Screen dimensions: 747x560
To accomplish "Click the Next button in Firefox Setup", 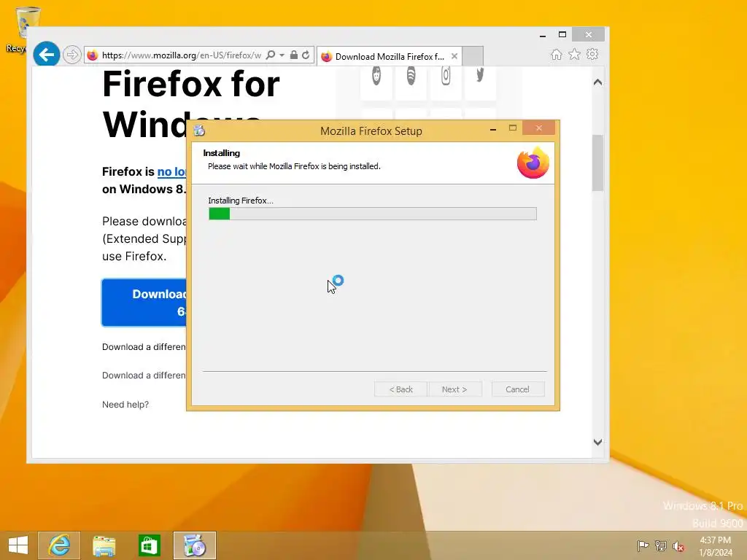I will 454,389.
